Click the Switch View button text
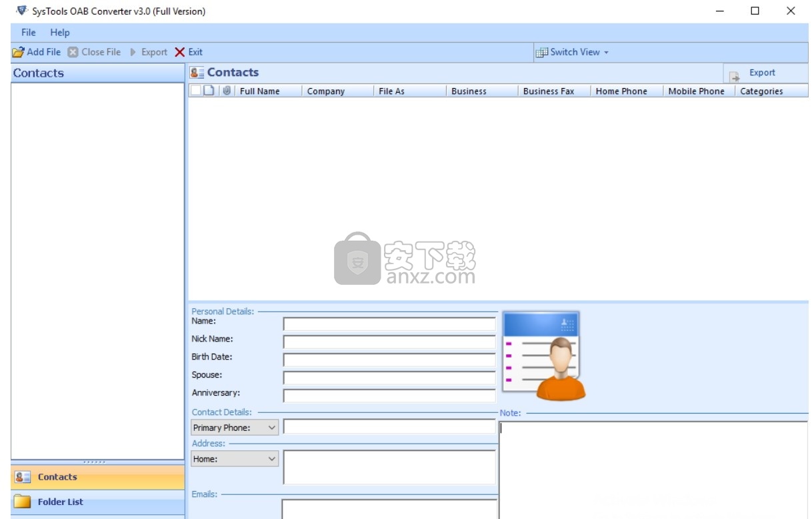The image size is (812, 519). [575, 52]
